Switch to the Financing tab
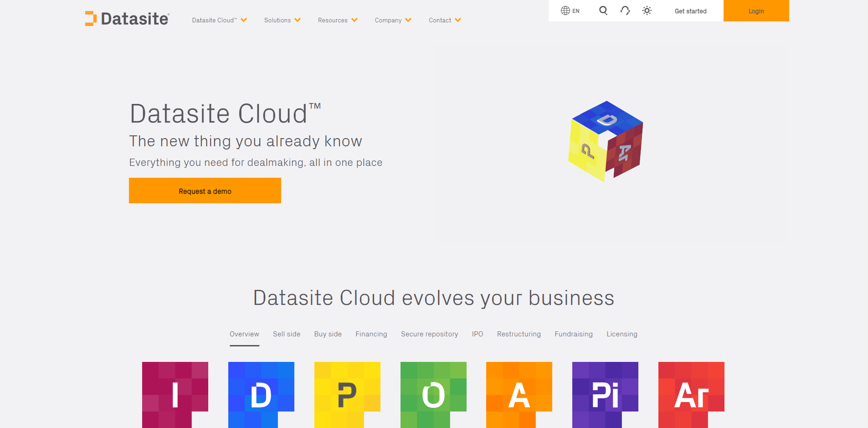Image resolution: width=868 pixels, height=428 pixels. coord(371,334)
